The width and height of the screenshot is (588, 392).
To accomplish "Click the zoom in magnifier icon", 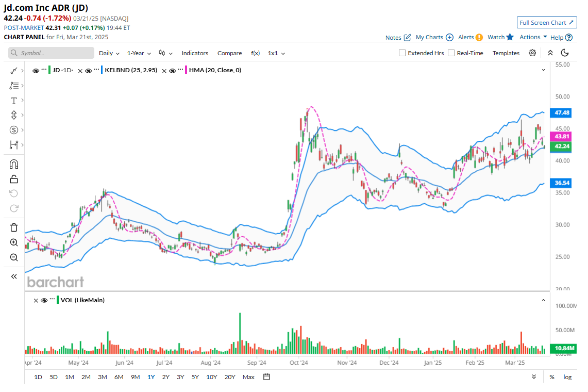I will coord(14,242).
